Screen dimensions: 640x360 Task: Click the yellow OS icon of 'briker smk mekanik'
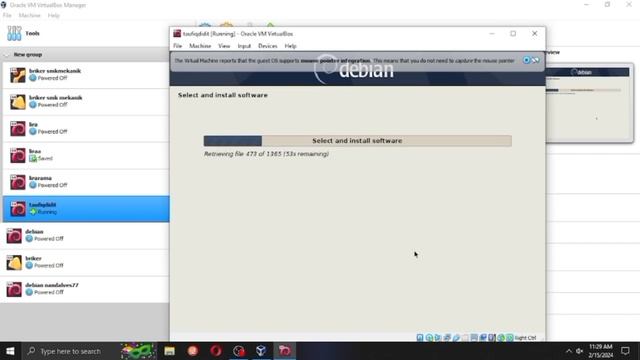point(18,102)
